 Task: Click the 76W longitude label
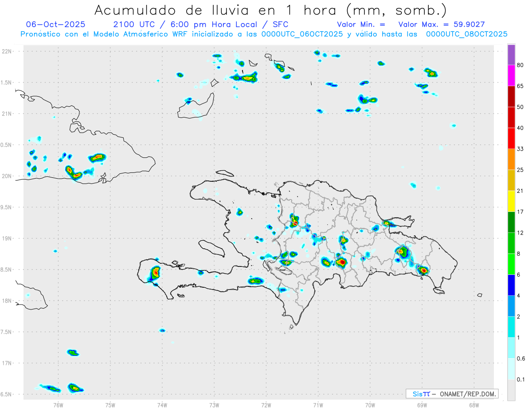click(x=58, y=405)
